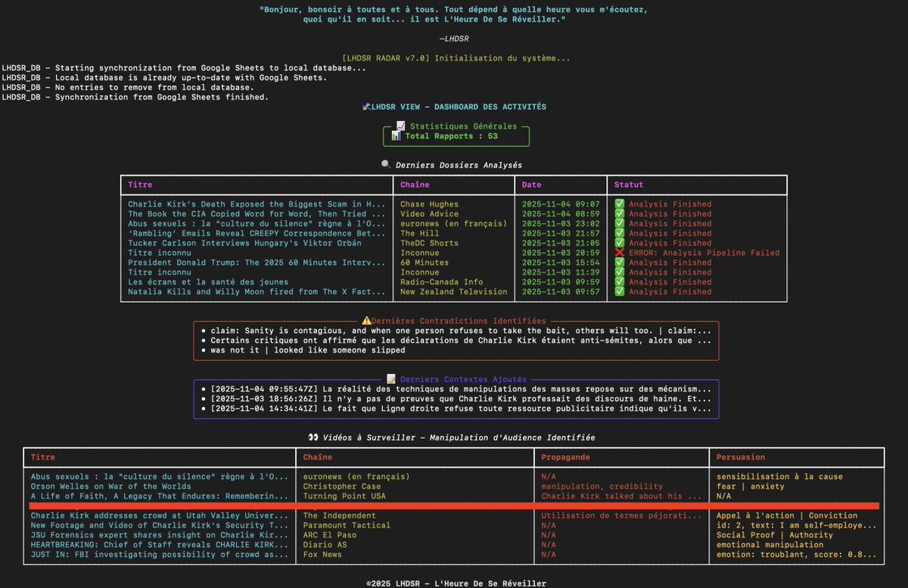Click the context entry dated 2025-11-04 09:55:47Z

coord(461,389)
